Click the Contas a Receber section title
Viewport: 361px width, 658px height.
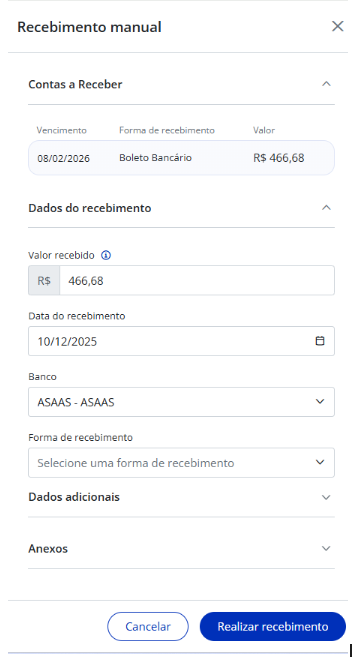coord(75,84)
